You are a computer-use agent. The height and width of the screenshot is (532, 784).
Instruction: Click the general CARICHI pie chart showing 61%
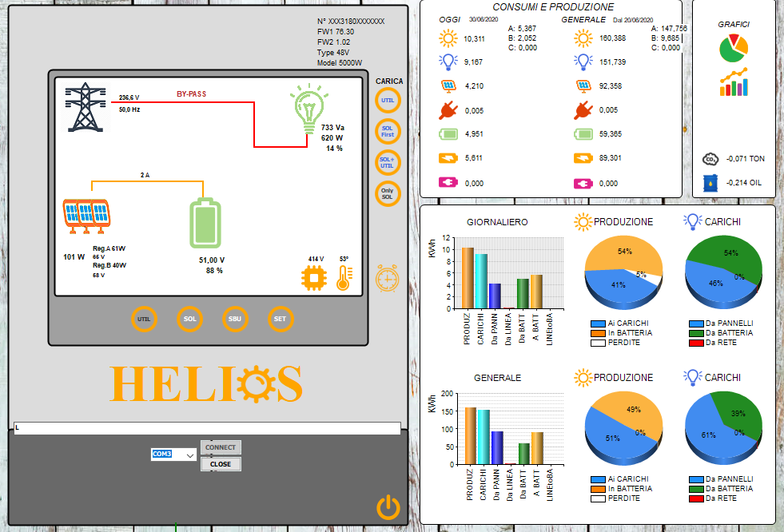tap(723, 429)
